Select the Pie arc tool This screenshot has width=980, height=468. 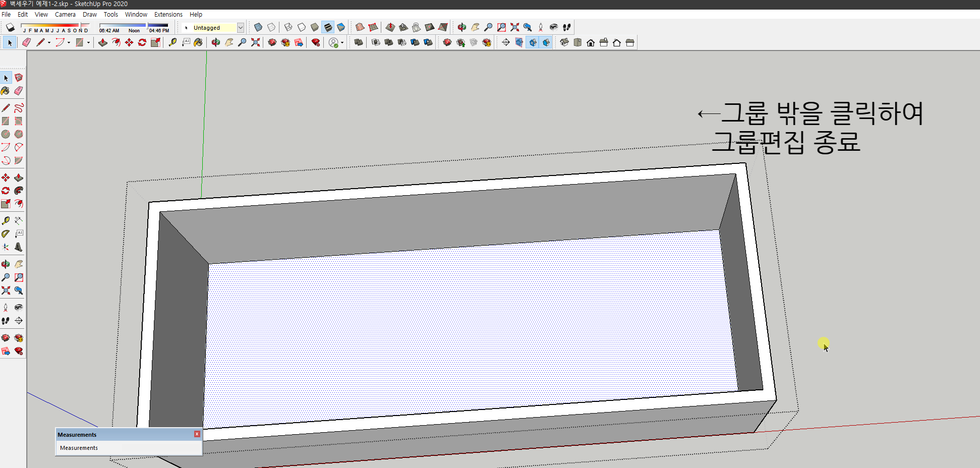(x=19, y=160)
